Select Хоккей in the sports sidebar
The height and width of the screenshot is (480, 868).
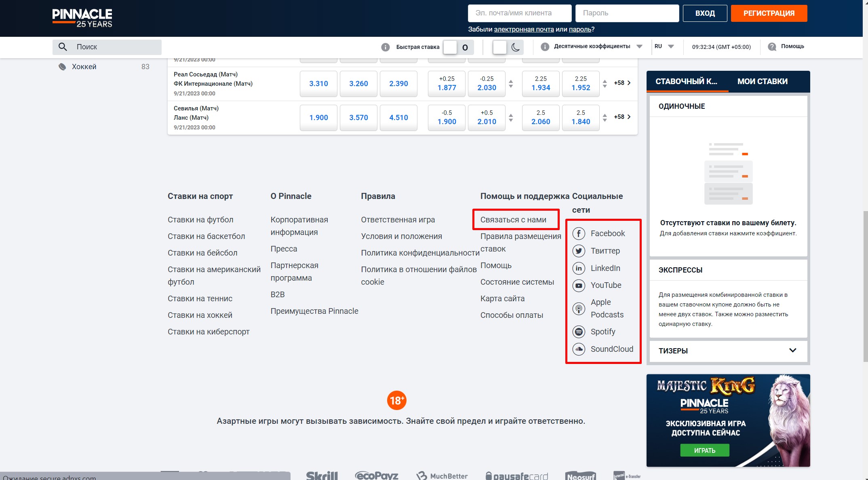point(84,67)
